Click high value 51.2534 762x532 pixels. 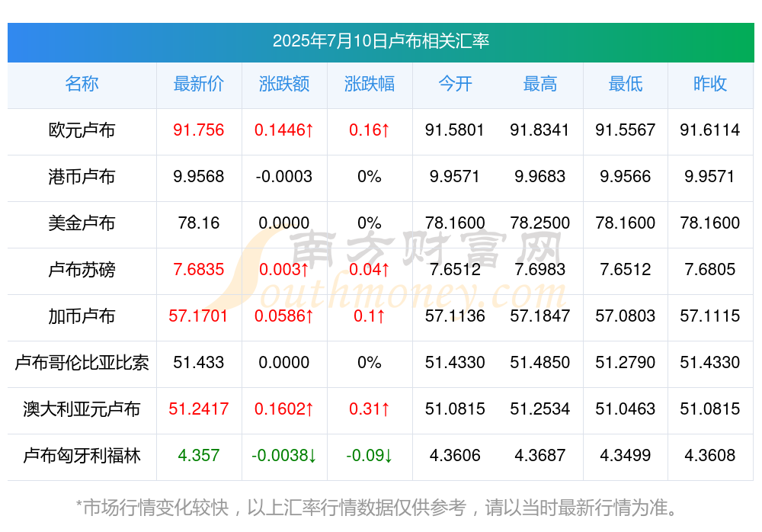(540, 409)
